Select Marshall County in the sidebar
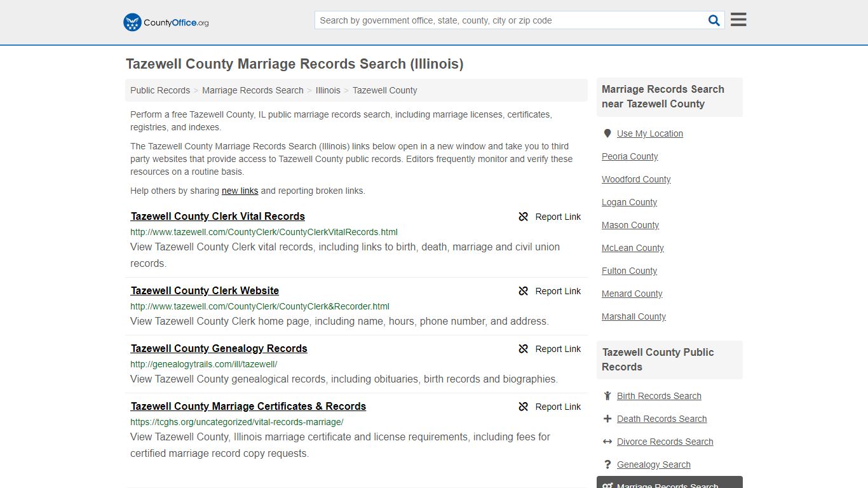 634,316
